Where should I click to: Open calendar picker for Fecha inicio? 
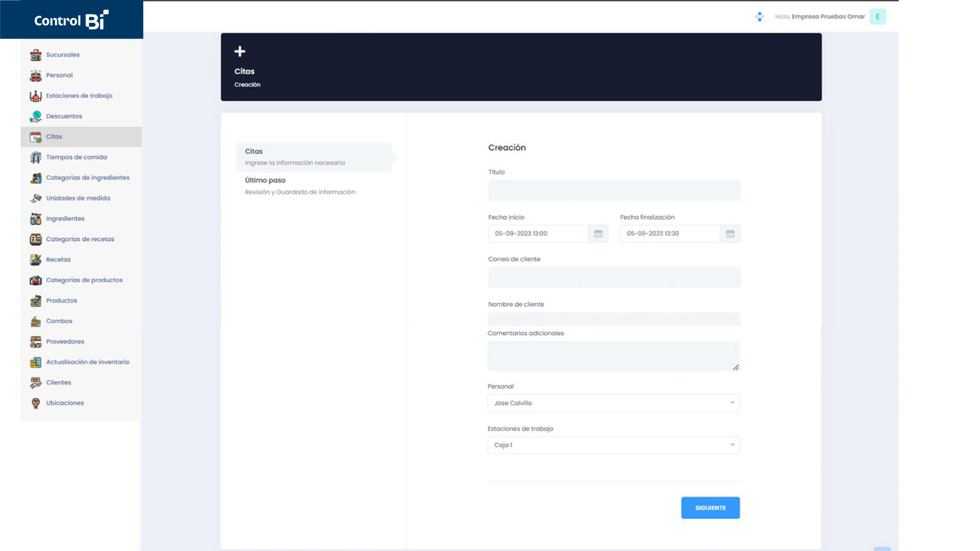click(598, 233)
